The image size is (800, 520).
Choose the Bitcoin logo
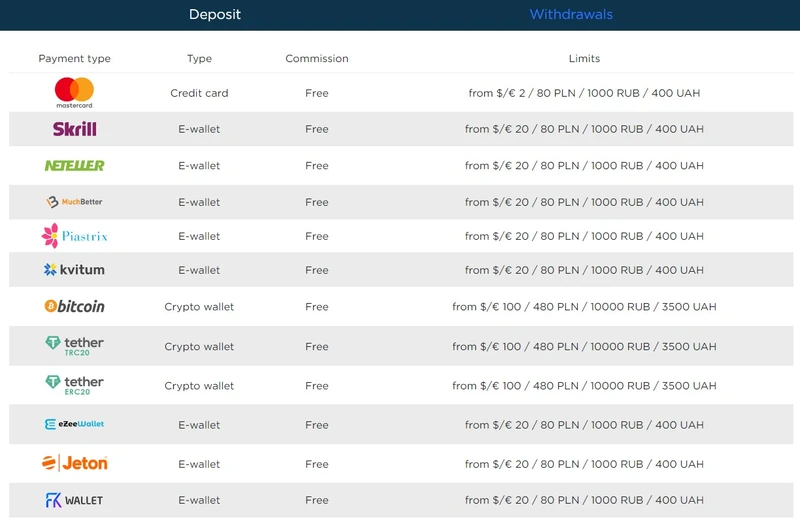point(74,307)
